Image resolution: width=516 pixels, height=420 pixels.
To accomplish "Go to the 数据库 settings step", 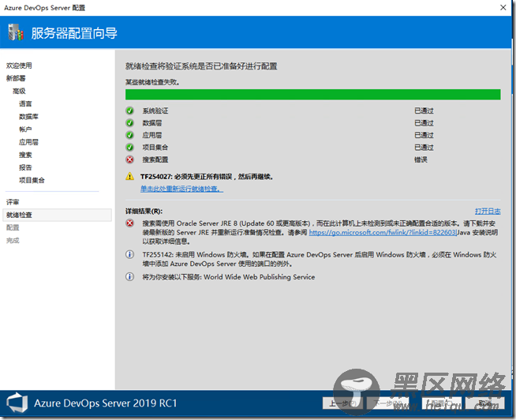I will 28,117.
